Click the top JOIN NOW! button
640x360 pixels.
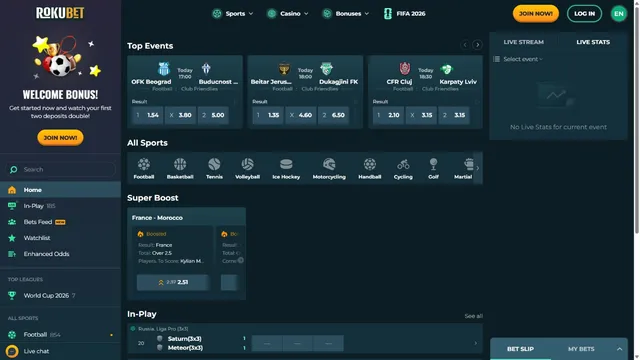click(536, 13)
